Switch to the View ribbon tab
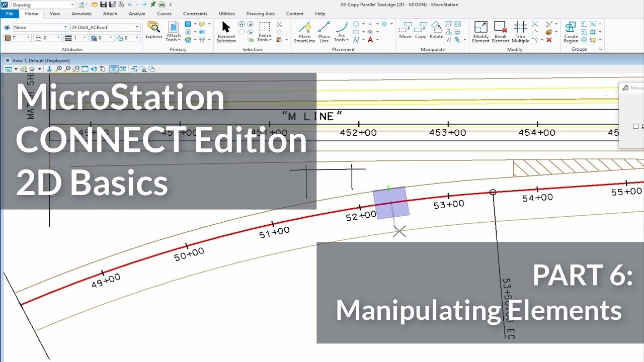Viewport: 644px width, 362px height. pyautogui.click(x=55, y=14)
